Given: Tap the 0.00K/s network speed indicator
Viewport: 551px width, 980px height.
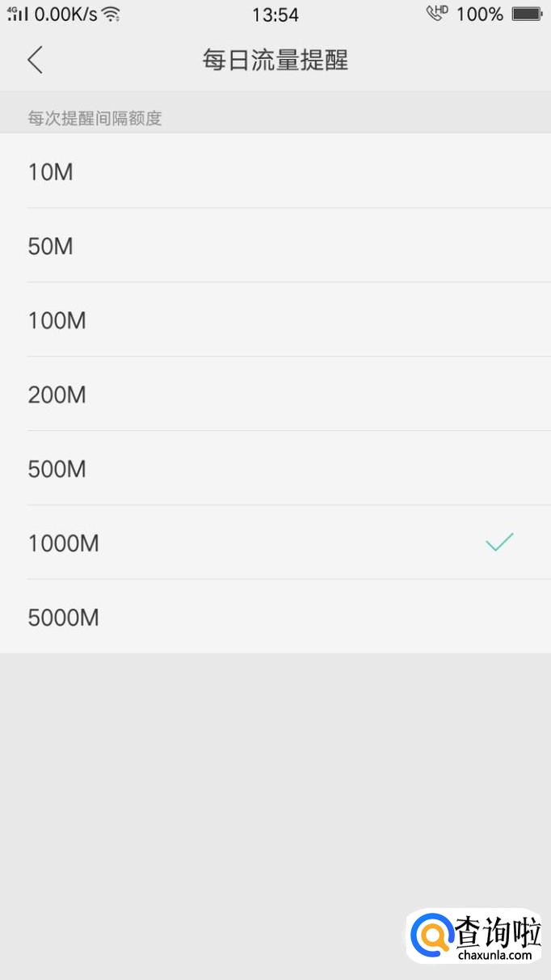Looking at the screenshot, I should [x=65, y=15].
